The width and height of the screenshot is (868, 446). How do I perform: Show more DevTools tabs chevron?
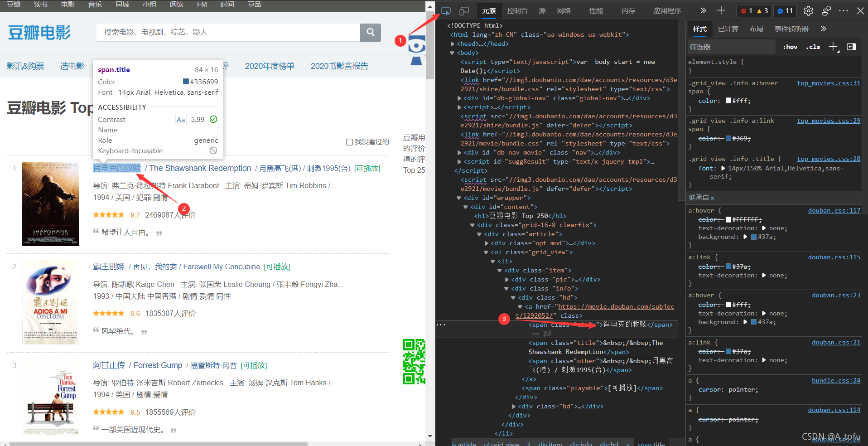703,10
